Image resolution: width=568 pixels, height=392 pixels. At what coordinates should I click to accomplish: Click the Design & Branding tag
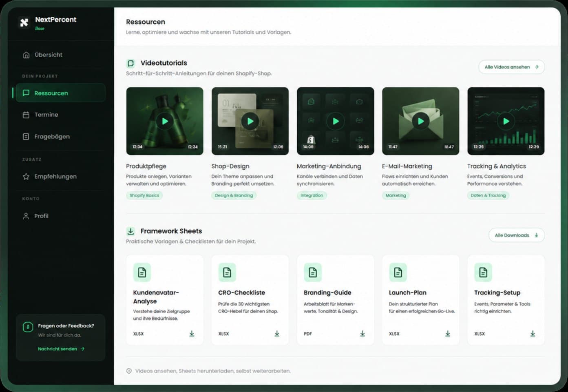[x=234, y=195]
